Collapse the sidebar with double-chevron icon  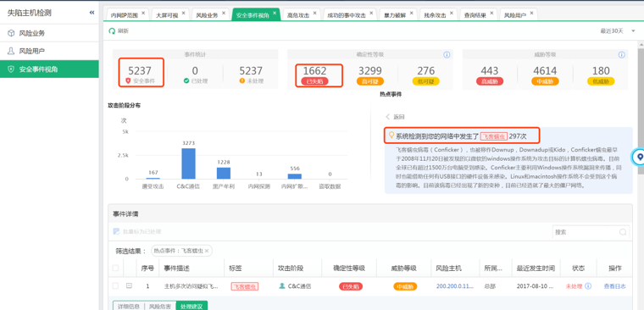[x=92, y=13]
